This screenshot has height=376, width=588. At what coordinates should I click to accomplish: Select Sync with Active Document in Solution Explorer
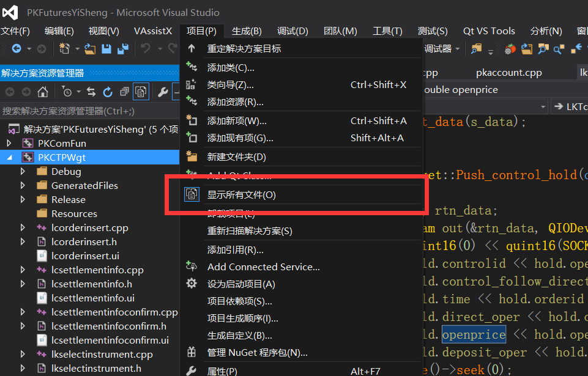click(91, 92)
